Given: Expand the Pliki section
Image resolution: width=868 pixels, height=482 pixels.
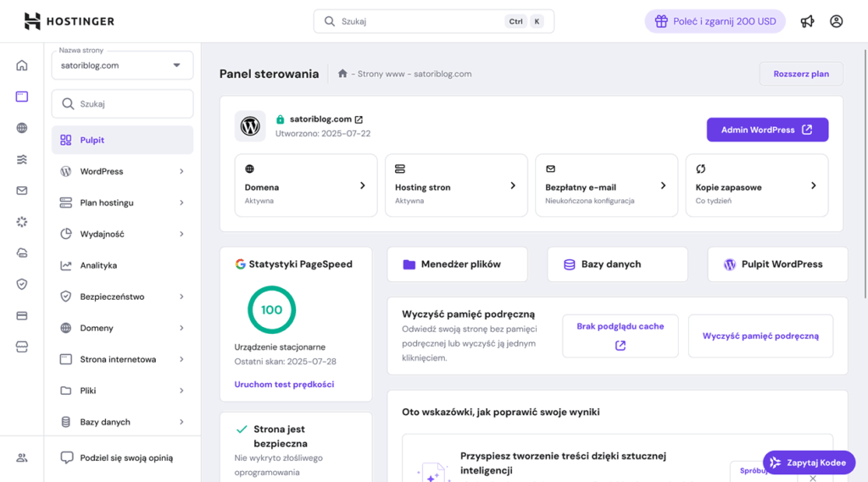Looking at the screenshot, I should (x=122, y=391).
